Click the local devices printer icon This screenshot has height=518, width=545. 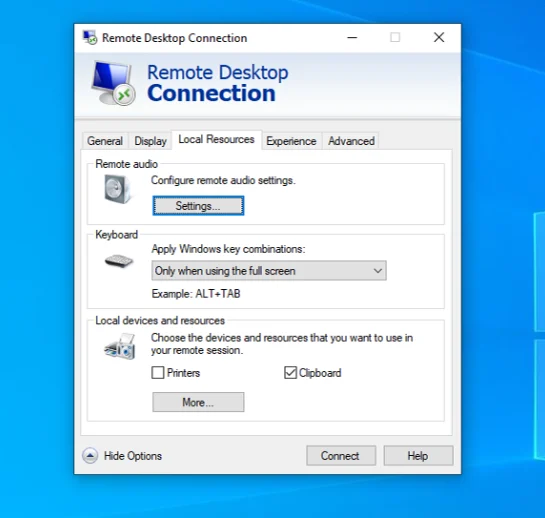120,346
